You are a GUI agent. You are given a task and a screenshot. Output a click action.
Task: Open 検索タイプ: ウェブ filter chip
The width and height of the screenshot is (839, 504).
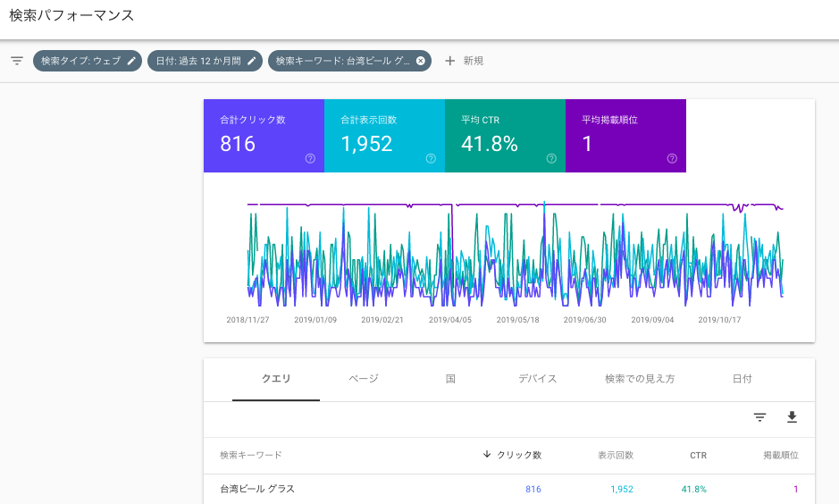click(88, 61)
